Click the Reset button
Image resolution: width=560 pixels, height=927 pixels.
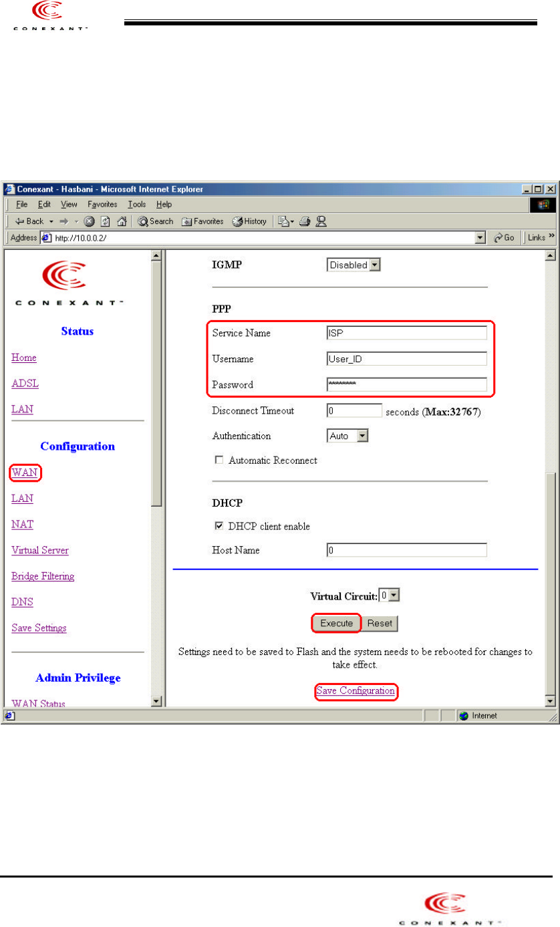coord(380,623)
